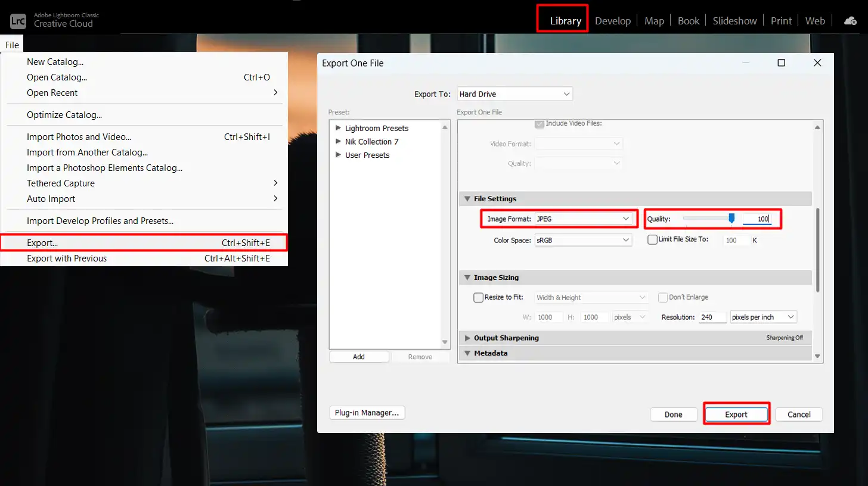Choose Open Catalog menu entry
This screenshot has height=486, width=868.
(144, 77)
